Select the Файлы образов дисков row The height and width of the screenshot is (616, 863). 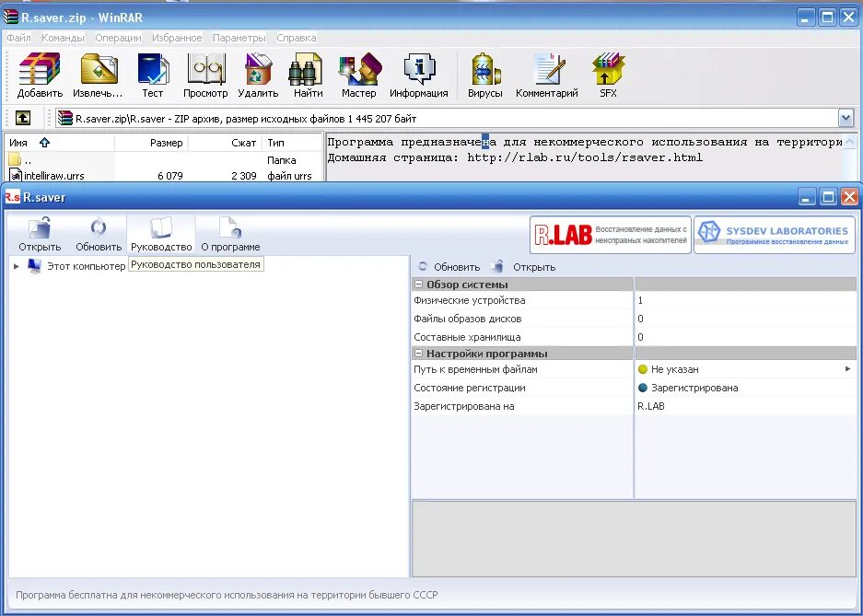[x=634, y=319]
